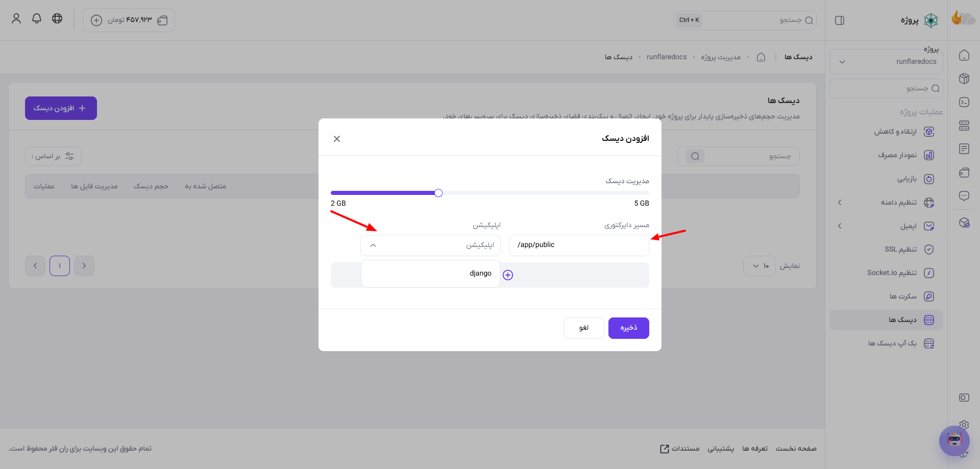Open the filter 'بر اساس' sort control
The width and height of the screenshot is (980, 469).
pyautogui.click(x=53, y=156)
